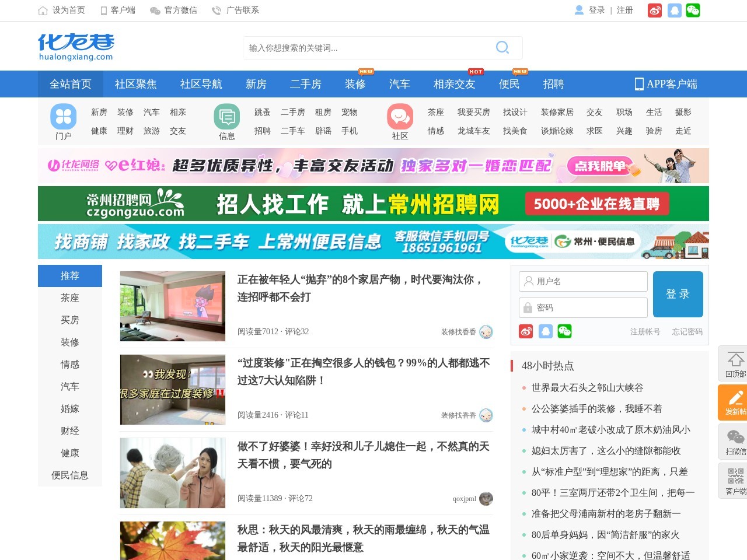Click the 扫微信 WeChat scan icon
Viewport: 747px width, 560px height.
[x=734, y=442]
